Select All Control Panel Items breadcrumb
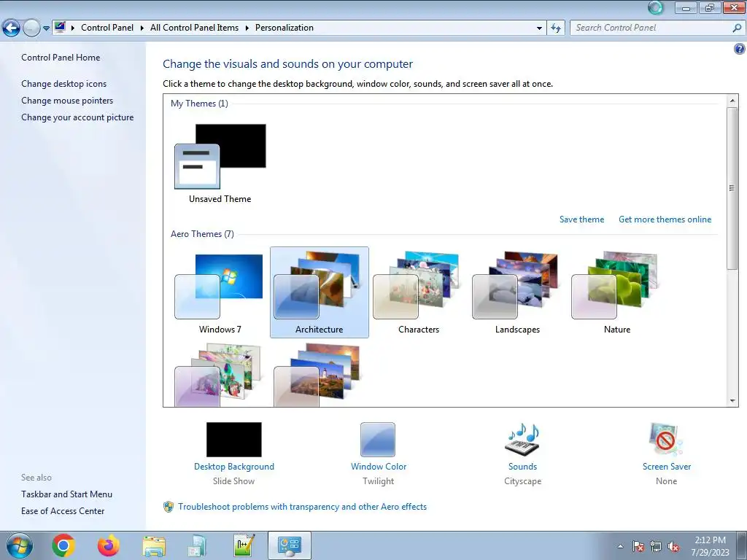The height and width of the screenshot is (560, 747). pyautogui.click(x=194, y=28)
